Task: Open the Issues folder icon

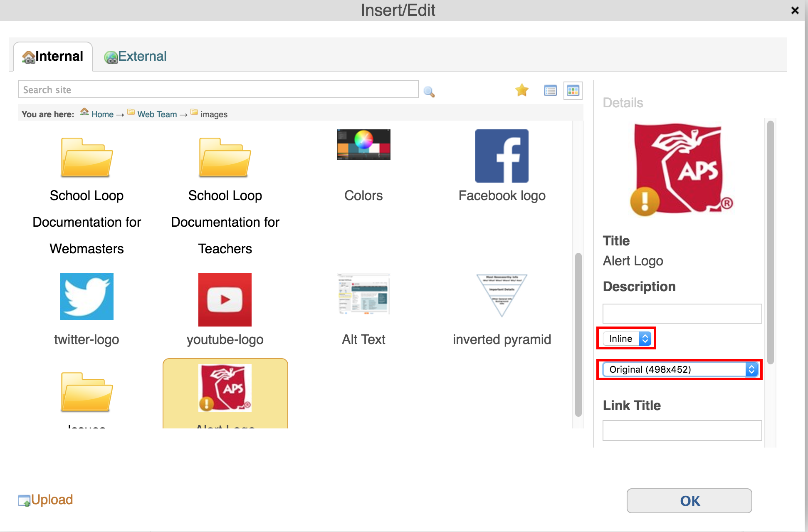Action: [87, 392]
